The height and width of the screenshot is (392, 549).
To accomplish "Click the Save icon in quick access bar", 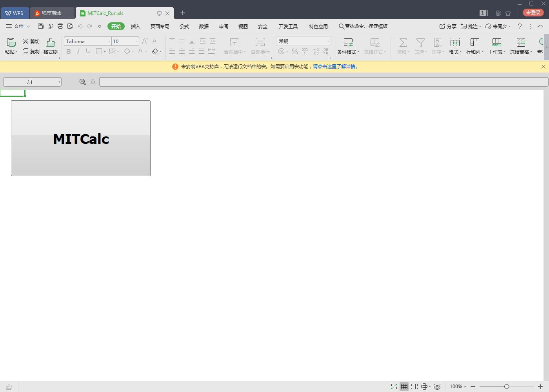I will coord(41,26).
